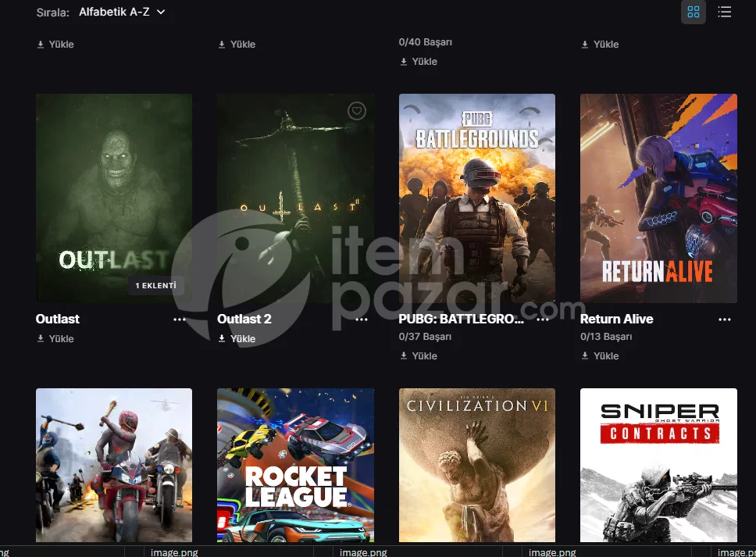The width and height of the screenshot is (756, 557).
Task: Click Yükle below 0/37 Başarı
Action: tap(419, 356)
